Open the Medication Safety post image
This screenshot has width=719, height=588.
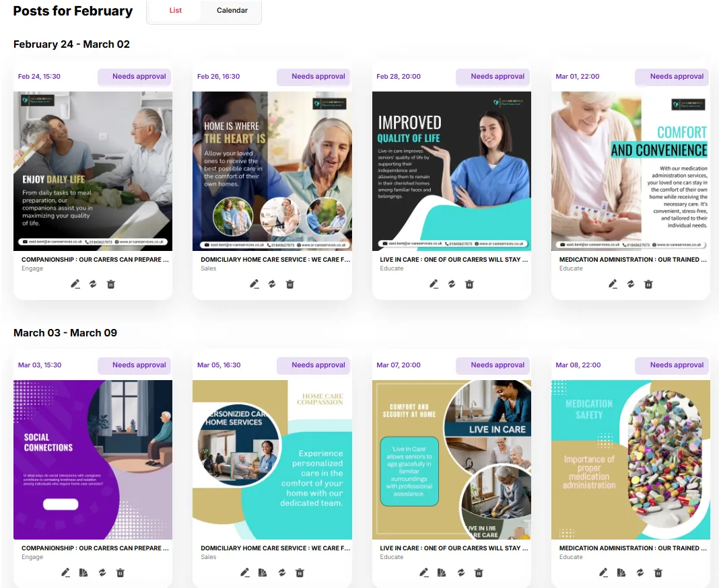[x=631, y=460]
